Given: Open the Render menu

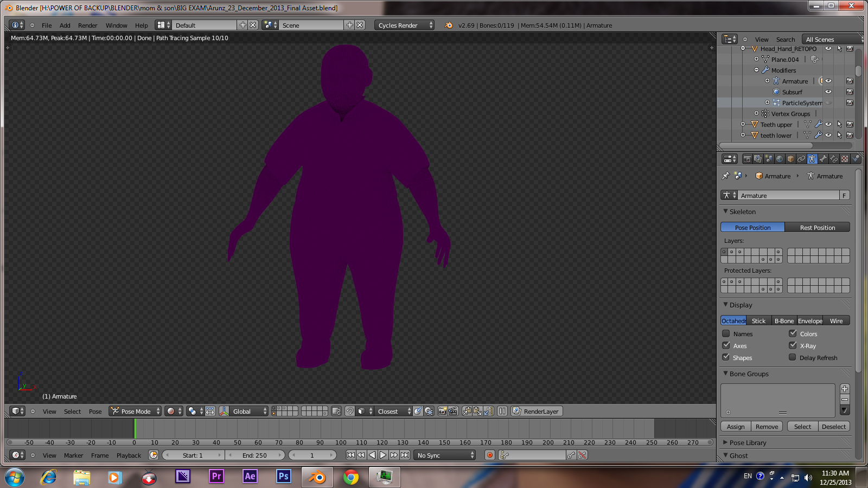Looking at the screenshot, I should (87, 25).
